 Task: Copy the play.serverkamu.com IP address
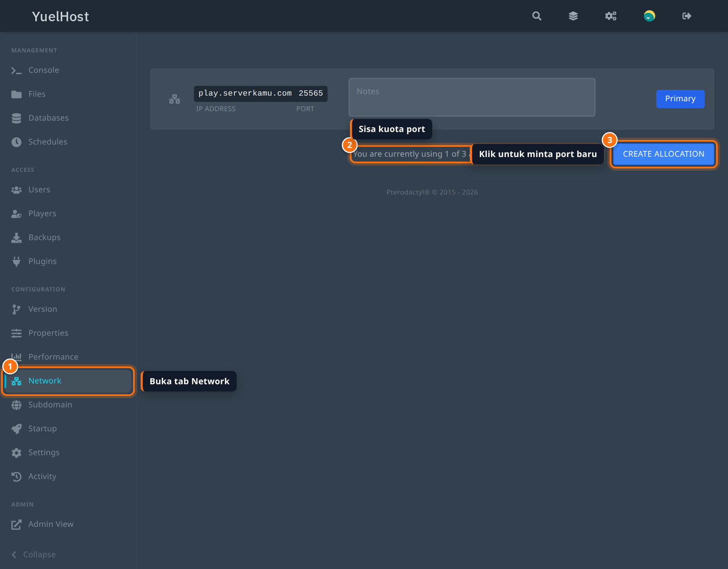click(245, 93)
